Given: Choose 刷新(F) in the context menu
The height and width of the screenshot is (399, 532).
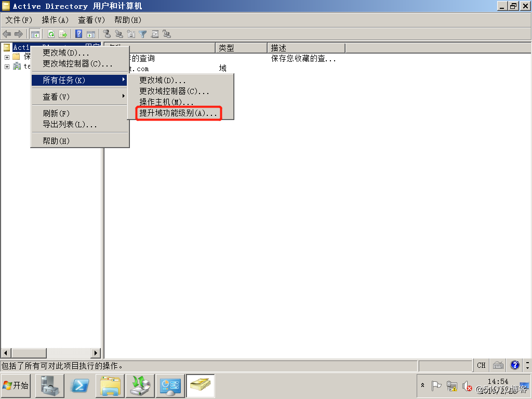Looking at the screenshot, I should pyautogui.click(x=79, y=113).
